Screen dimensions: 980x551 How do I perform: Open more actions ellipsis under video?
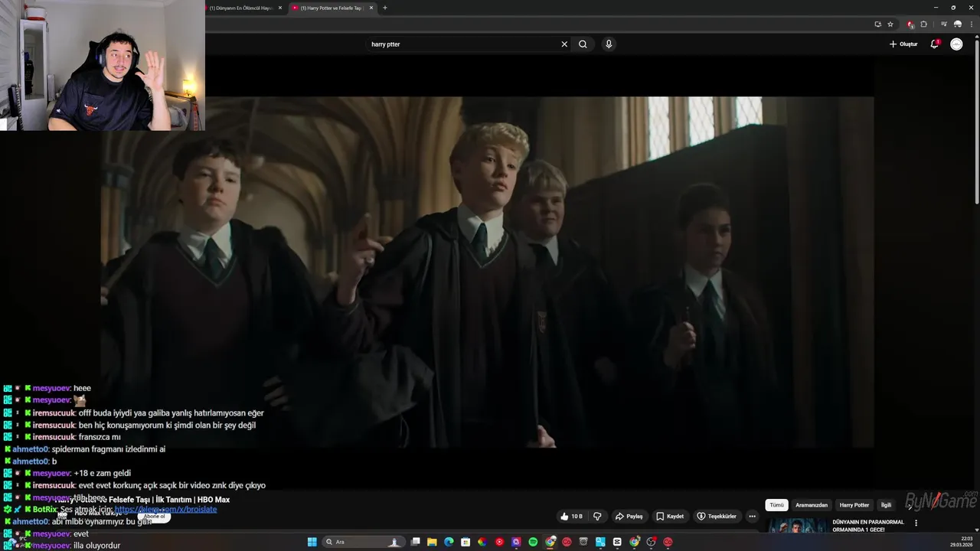pyautogui.click(x=752, y=517)
